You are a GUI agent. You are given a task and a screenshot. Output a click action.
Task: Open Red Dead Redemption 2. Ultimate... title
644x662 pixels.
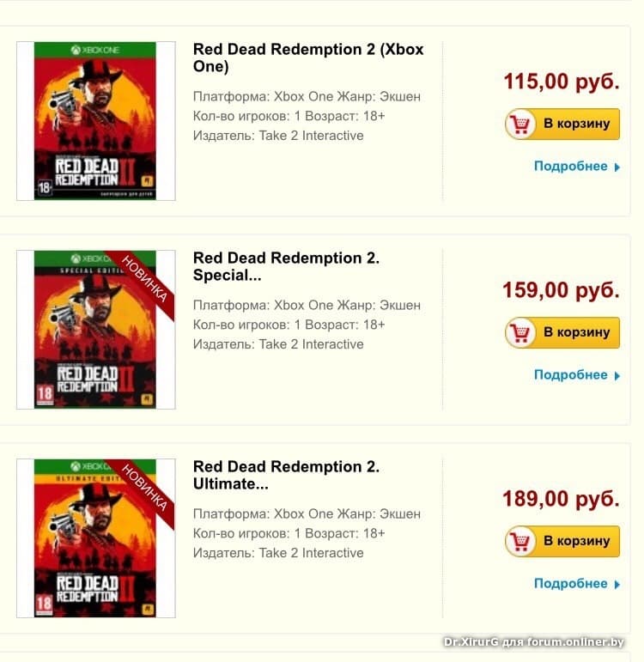286,475
